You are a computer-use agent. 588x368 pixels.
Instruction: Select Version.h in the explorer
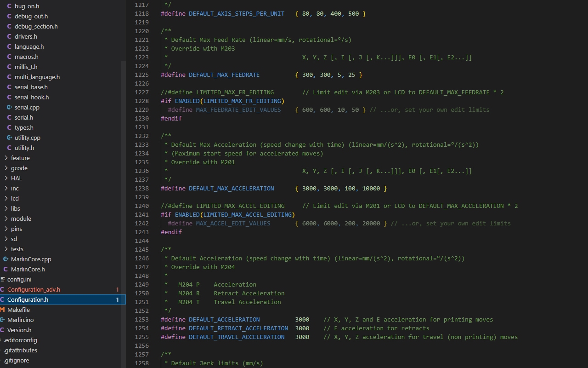19,330
